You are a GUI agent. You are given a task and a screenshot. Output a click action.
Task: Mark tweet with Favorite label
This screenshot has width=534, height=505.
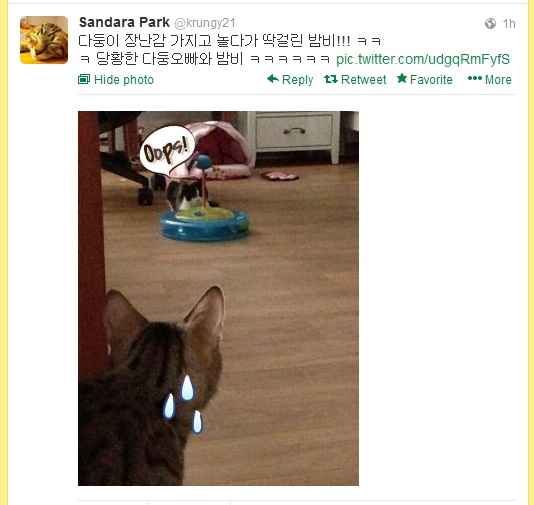(431, 80)
